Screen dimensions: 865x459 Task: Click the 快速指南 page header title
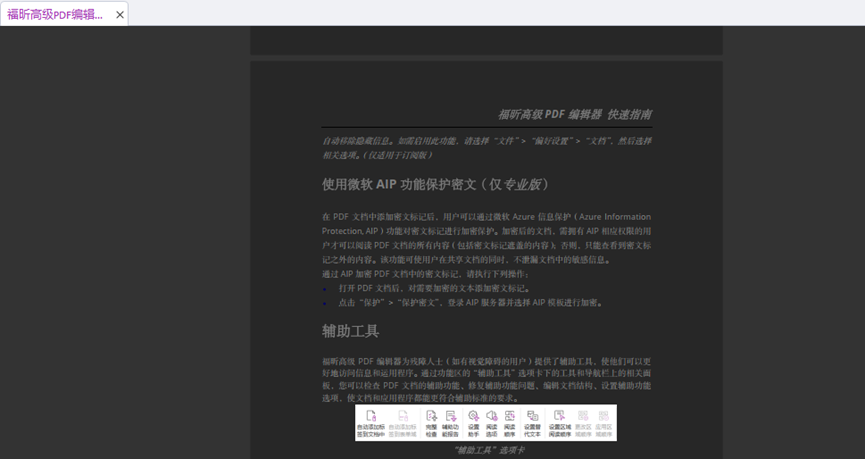tap(574, 114)
